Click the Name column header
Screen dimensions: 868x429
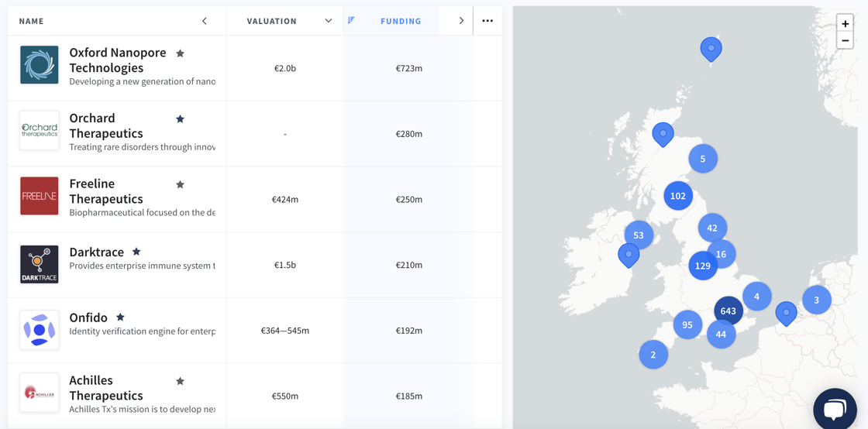tap(32, 22)
